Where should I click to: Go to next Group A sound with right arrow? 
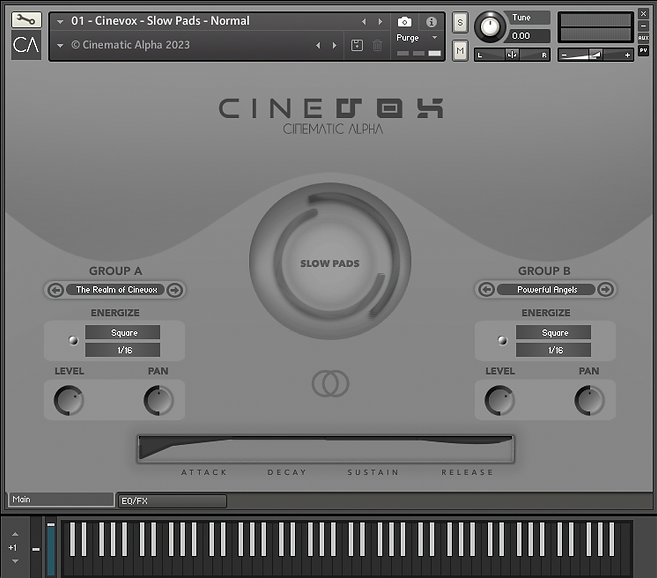click(174, 290)
